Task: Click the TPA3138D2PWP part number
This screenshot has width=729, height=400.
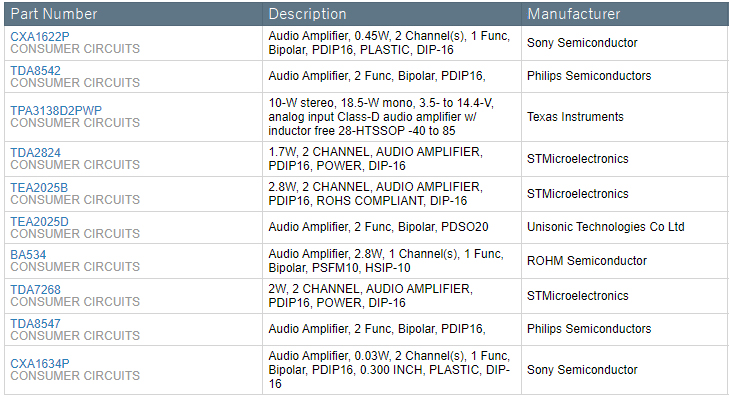Action: [x=56, y=109]
